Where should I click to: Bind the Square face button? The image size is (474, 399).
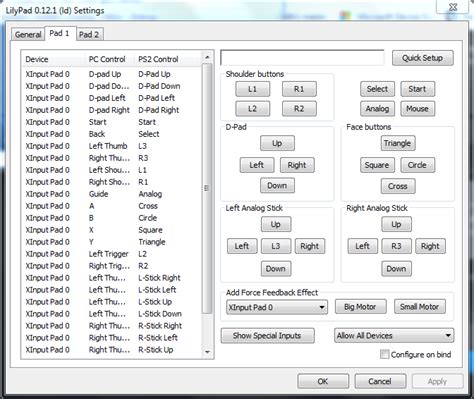point(377,165)
